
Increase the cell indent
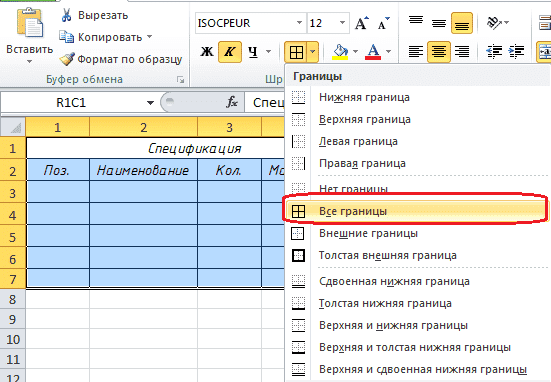[517, 52]
